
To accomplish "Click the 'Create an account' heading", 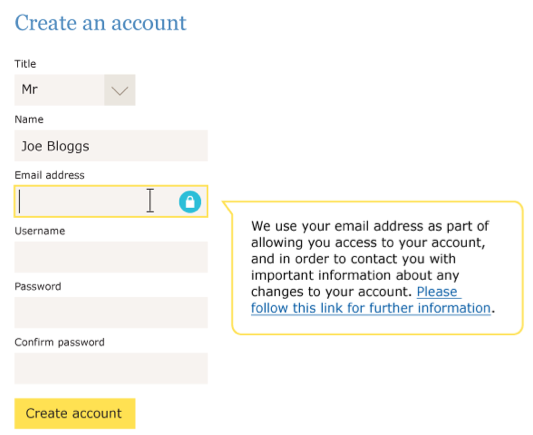I will 101,23.
